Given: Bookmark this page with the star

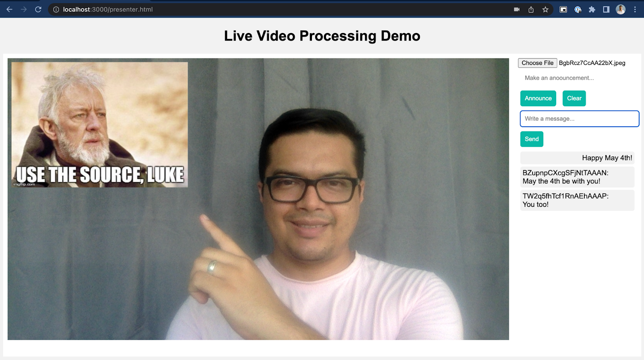Looking at the screenshot, I should (545, 9).
